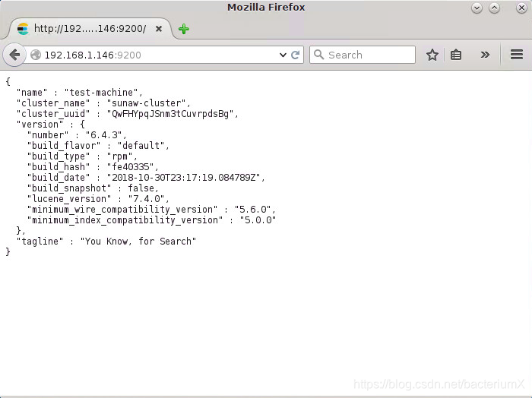Click the build_flavor "default" value
Image resolution: width=532 pixels, height=398 pixels.
pyautogui.click(x=141, y=146)
